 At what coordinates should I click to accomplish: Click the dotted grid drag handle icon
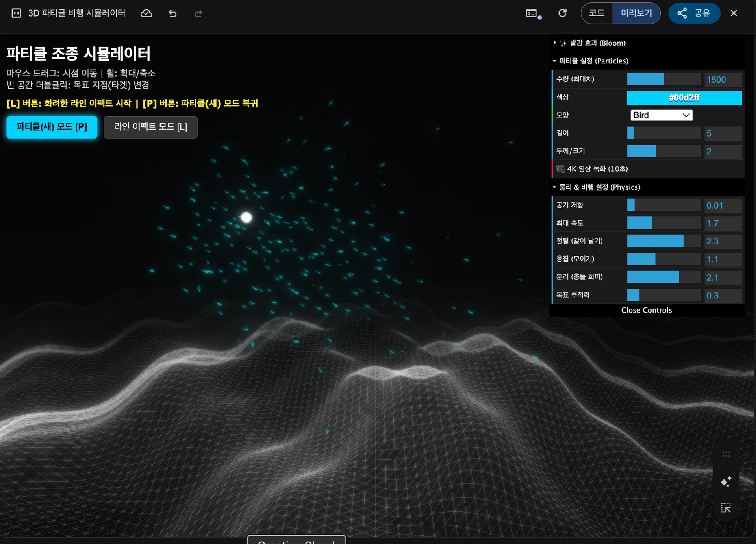click(x=726, y=454)
